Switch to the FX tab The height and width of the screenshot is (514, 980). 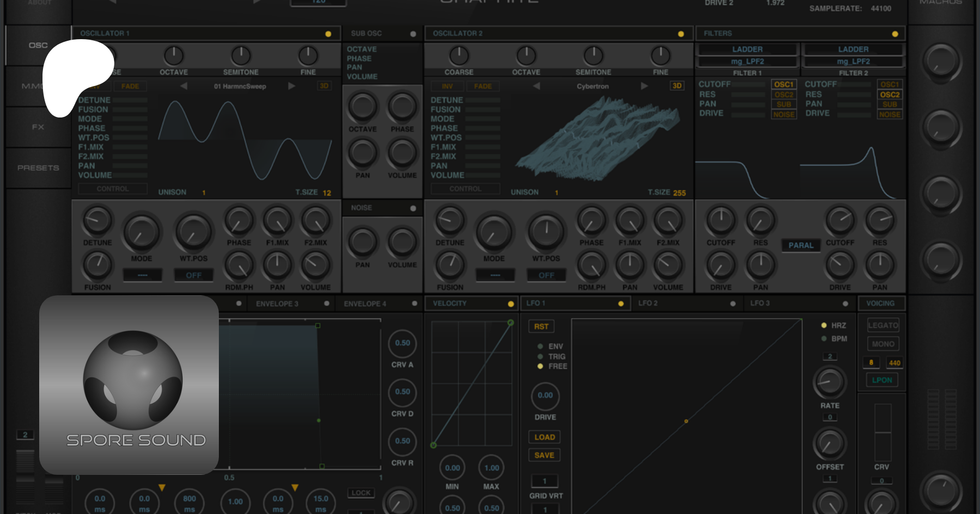point(38,127)
